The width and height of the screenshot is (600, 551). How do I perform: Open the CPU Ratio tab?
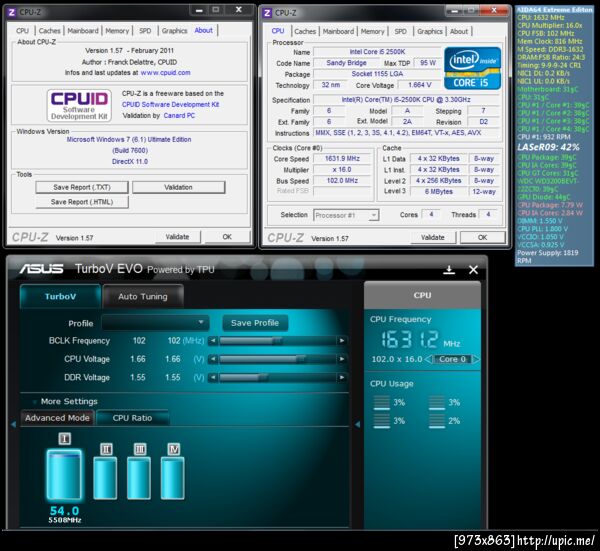click(x=132, y=418)
